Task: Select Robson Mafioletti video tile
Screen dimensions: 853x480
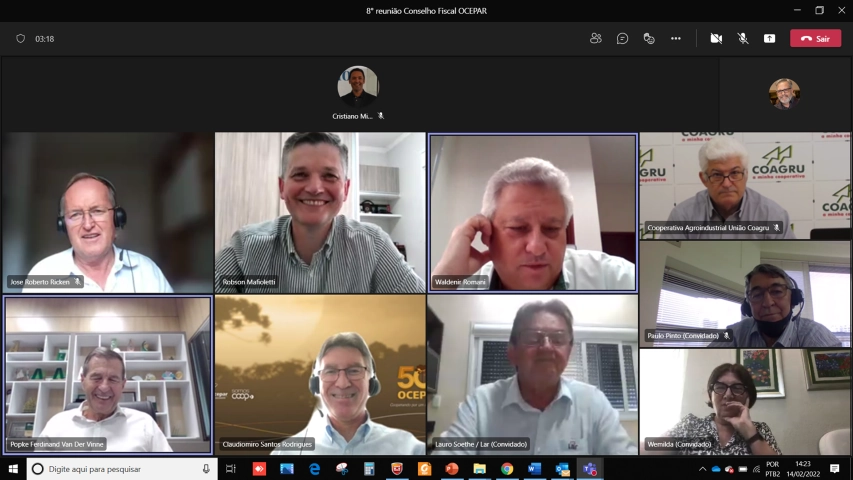Action: [320, 213]
